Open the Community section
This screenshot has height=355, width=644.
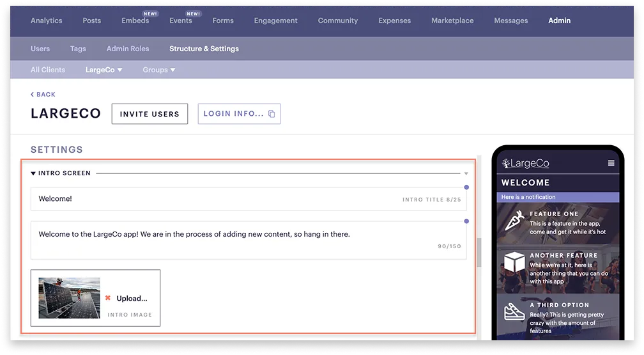[x=337, y=20]
